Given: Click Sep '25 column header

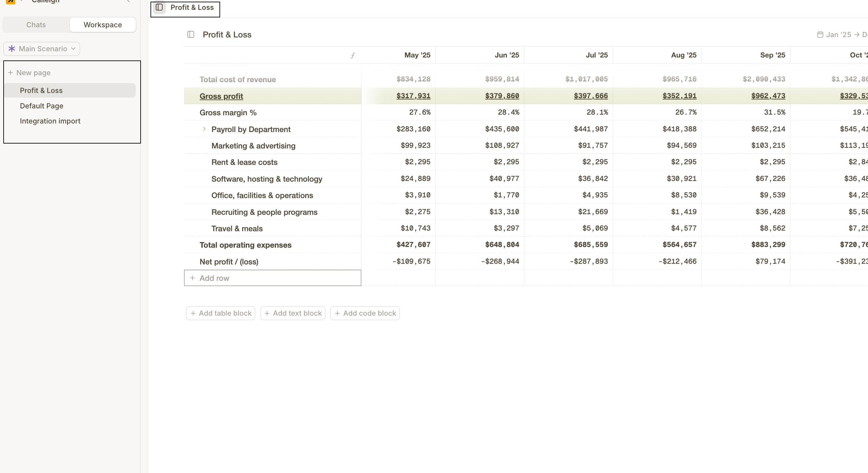Looking at the screenshot, I should [773, 55].
